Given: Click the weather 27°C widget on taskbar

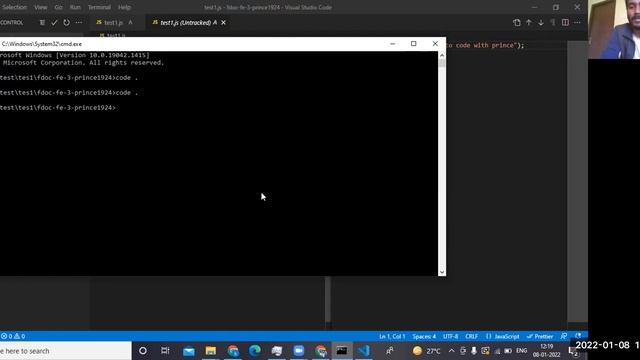Looking at the screenshot, I should [427, 351].
